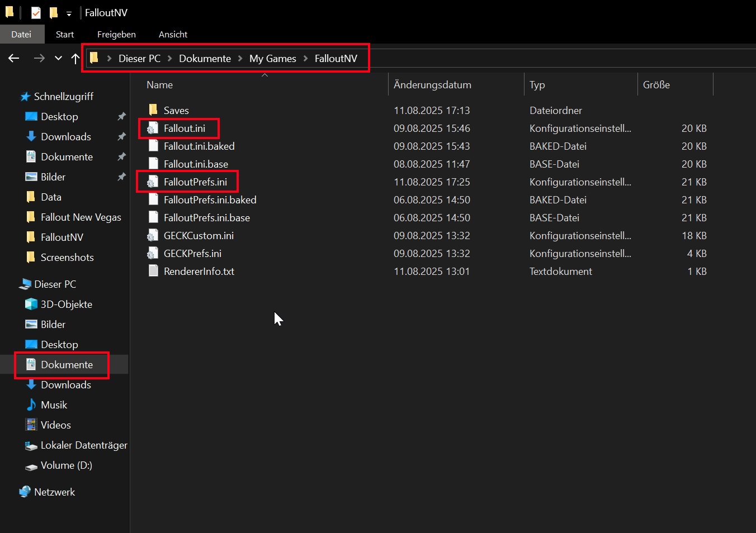This screenshot has width=756, height=533.
Task: Open Lokaler Datenträger in the sidebar
Action: 84,445
